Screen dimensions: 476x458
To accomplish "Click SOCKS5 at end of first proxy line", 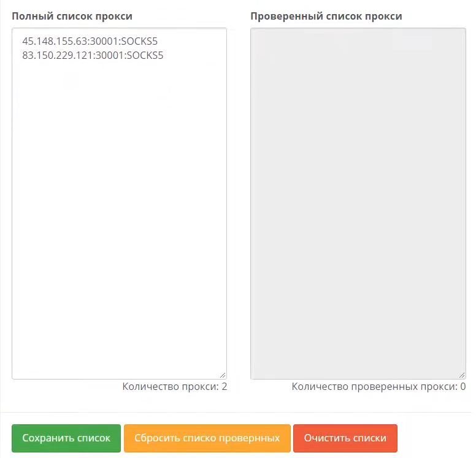I will 139,41.
